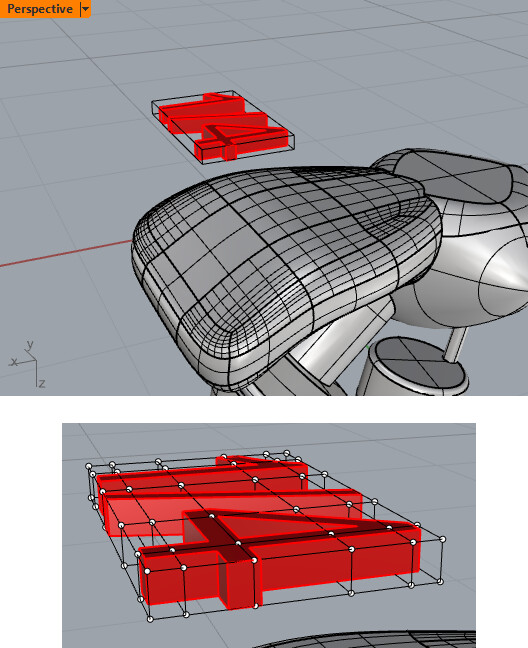
Task: Pick the lowest front corner cage control point
Action: click(x=150, y=619)
